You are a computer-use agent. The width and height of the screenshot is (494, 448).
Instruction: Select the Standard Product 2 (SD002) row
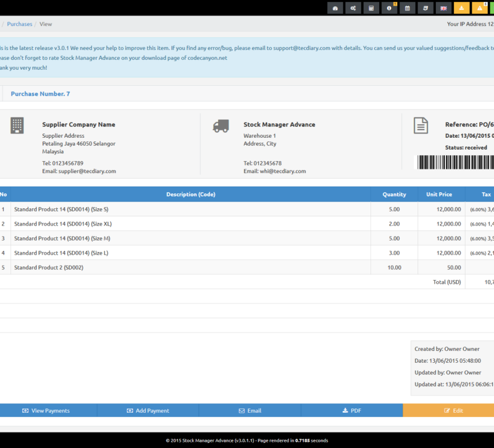pyautogui.click(x=185, y=268)
